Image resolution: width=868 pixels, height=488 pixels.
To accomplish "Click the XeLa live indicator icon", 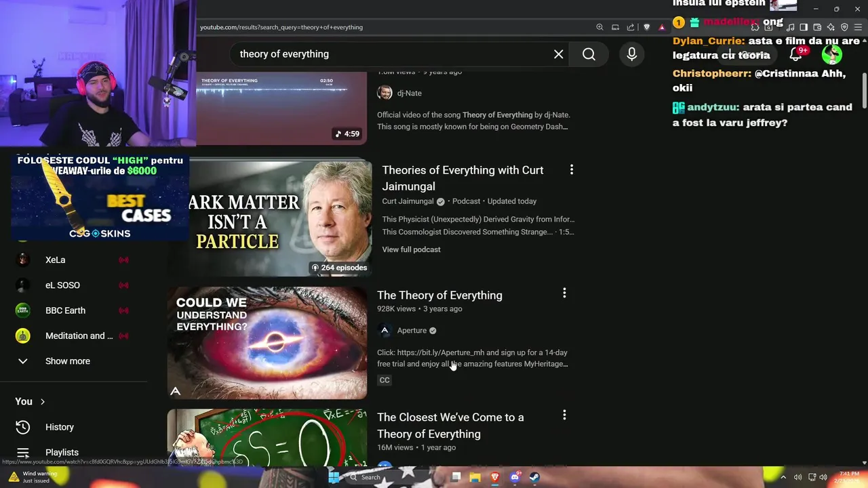I will click(123, 260).
